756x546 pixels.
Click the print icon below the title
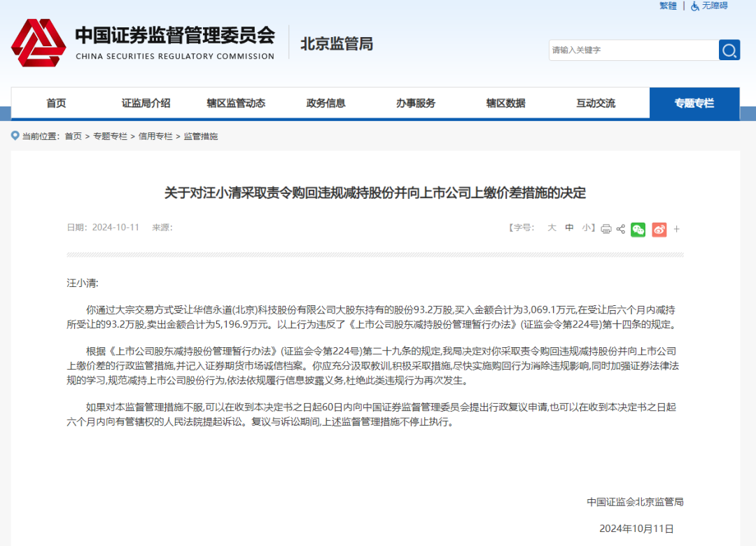click(605, 229)
